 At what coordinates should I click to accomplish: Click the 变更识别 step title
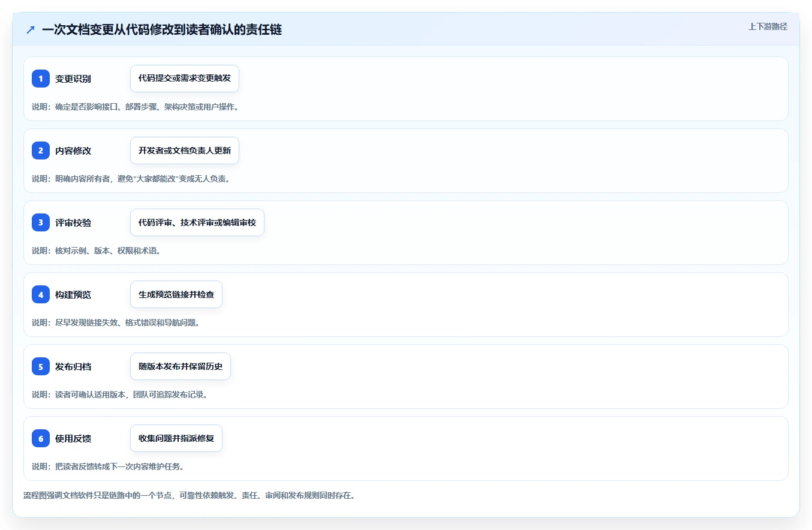[73, 79]
